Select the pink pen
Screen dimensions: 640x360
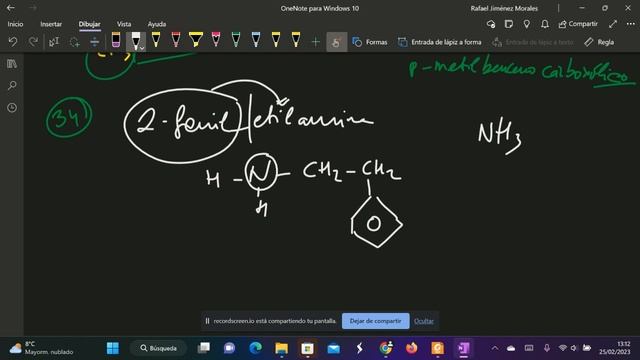216,40
